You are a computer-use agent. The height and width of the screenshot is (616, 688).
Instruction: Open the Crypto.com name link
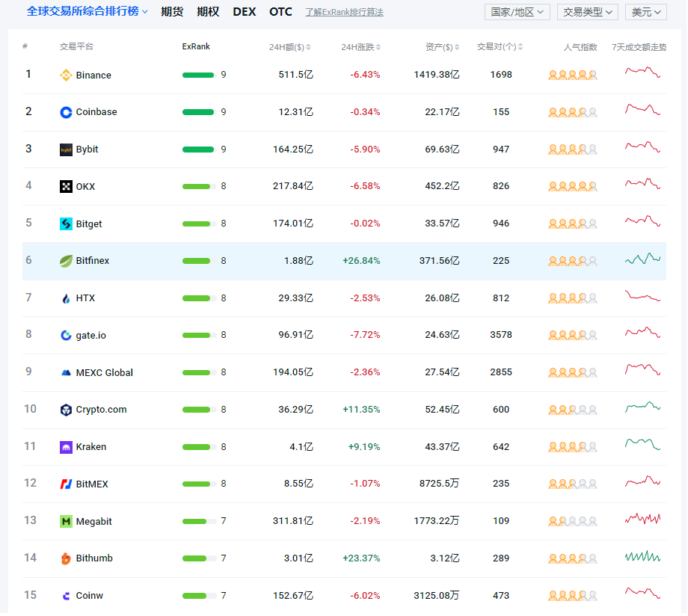click(102, 410)
